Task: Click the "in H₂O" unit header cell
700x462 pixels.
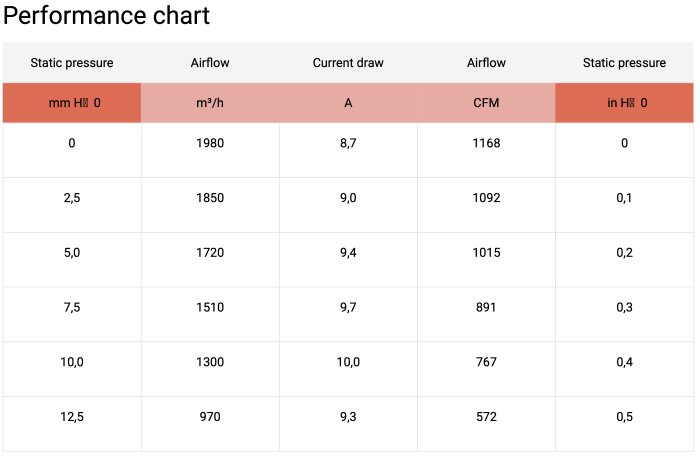Action: (625, 103)
